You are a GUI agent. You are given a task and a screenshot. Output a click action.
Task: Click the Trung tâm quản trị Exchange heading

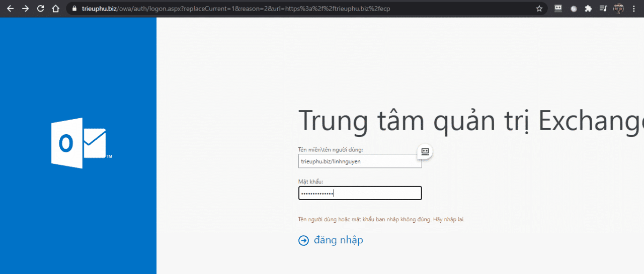pos(470,121)
